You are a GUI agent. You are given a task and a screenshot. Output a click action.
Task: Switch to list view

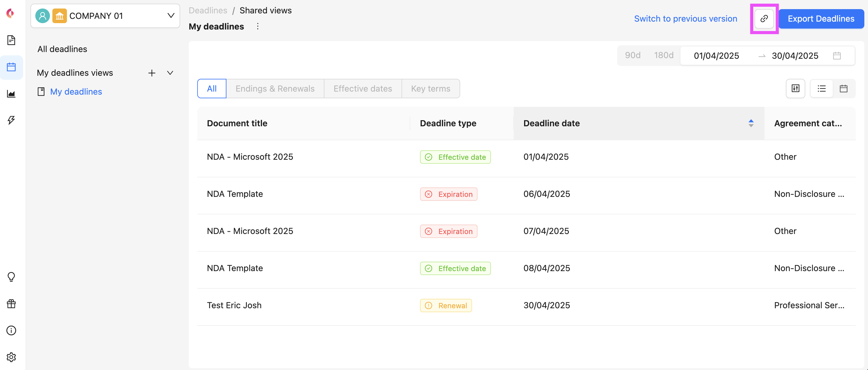click(x=821, y=89)
